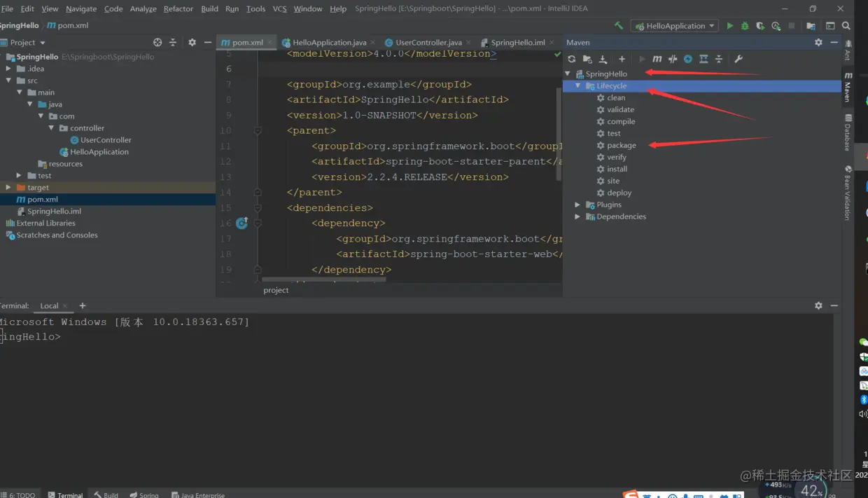
Task: Switch to SpringHello.iml editor tab
Action: pos(517,42)
